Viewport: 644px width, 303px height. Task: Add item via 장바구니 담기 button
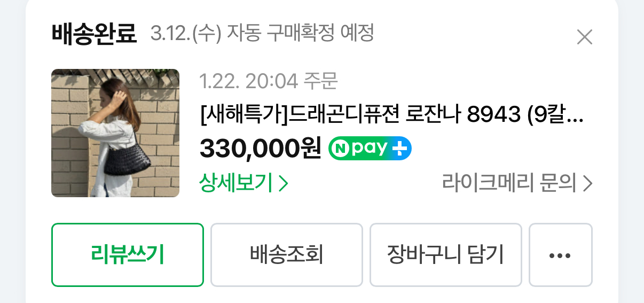pos(446,255)
